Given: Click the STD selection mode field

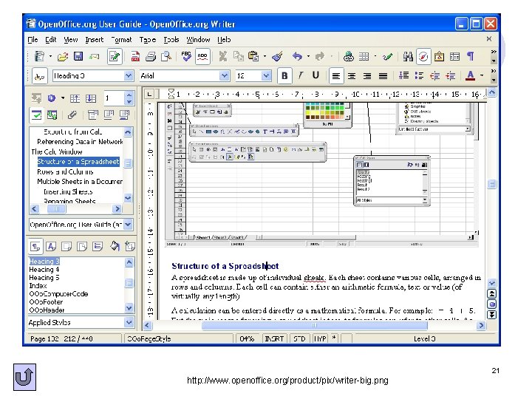Looking at the screenshot, I should [x=299, y=338].
